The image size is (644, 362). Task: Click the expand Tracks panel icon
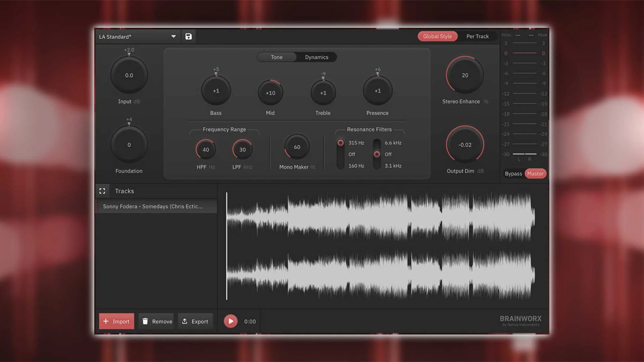click(102, 191)
